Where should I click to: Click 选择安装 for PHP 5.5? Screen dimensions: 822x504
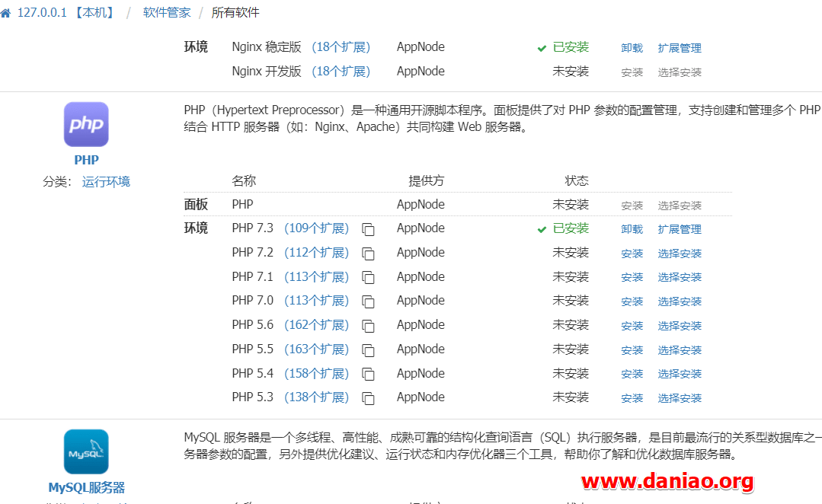[680, 350]
